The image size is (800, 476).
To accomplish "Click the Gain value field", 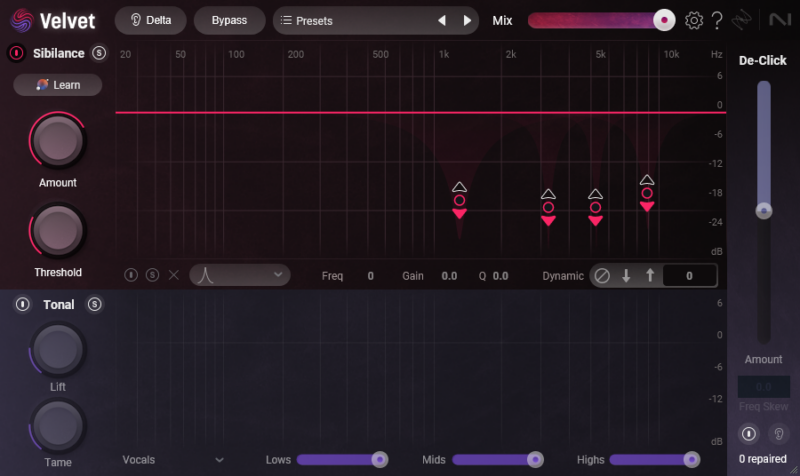I will click(x=449, y=276).
